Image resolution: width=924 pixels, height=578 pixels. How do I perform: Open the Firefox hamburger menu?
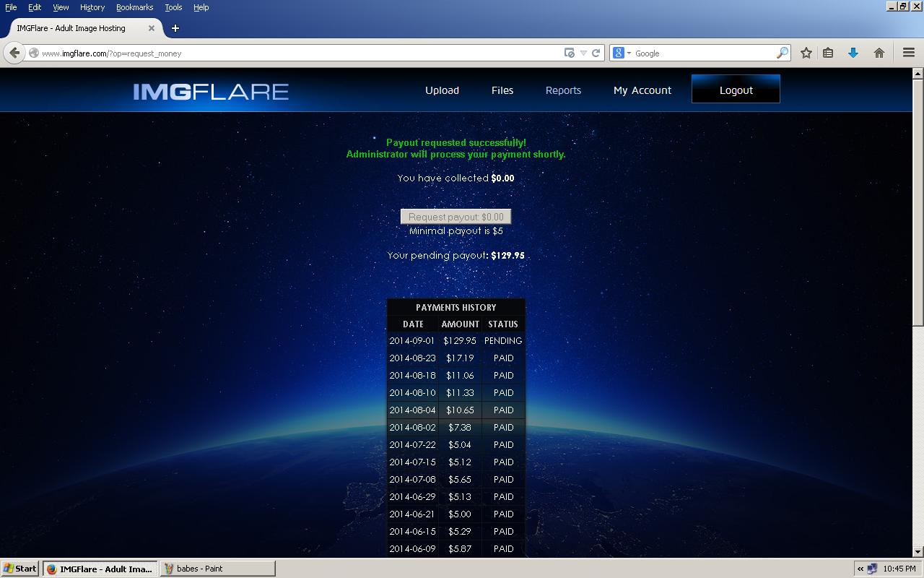[x=909, y=53]
